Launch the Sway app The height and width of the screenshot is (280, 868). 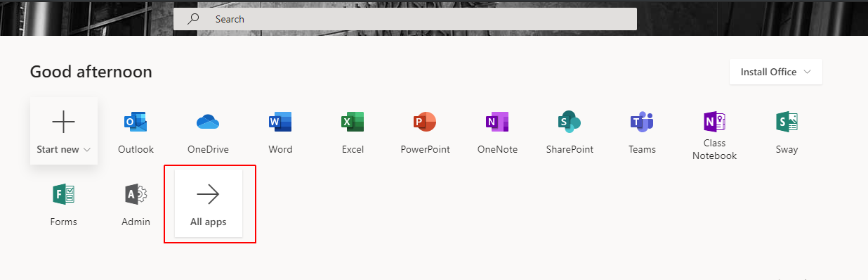(x=787, y=132)
